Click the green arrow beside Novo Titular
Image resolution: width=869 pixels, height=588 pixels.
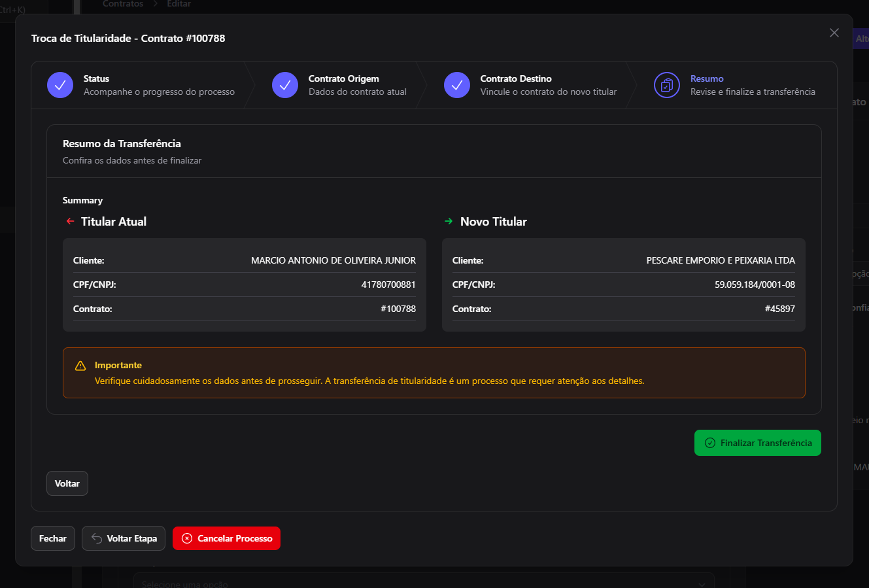click(x=449, y=222)
